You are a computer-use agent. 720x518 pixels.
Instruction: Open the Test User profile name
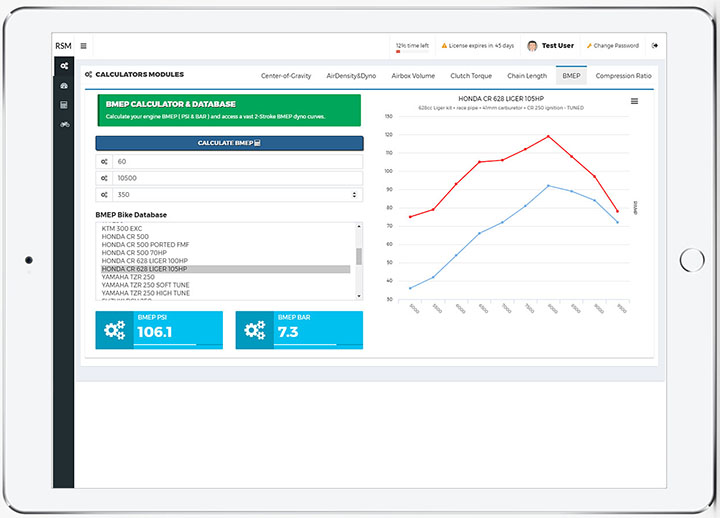tap(557, 45)
